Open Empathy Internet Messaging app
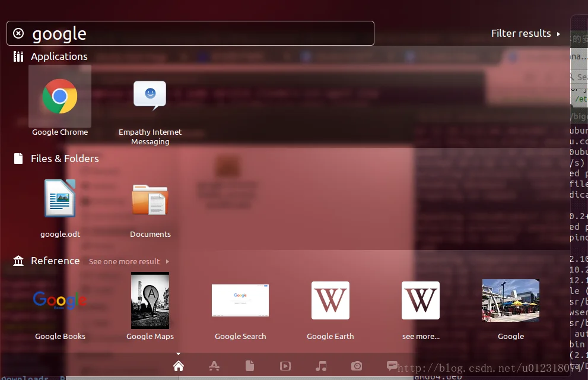 pyautogui.click(x=150, y=96)
